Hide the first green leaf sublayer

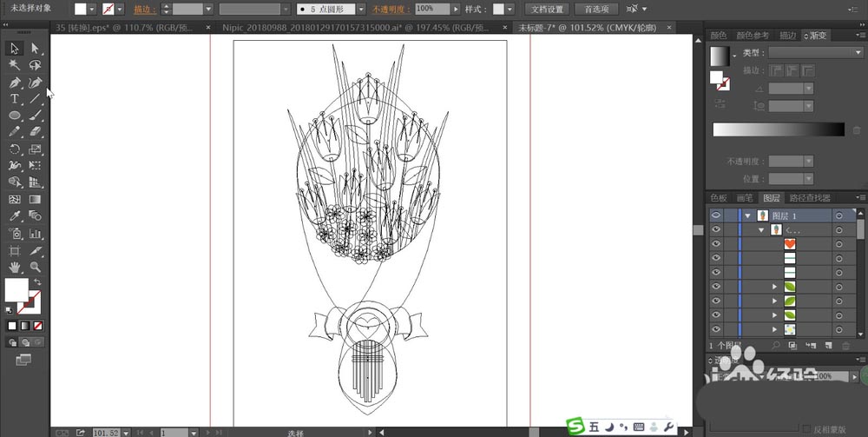(x=716, y=287)
